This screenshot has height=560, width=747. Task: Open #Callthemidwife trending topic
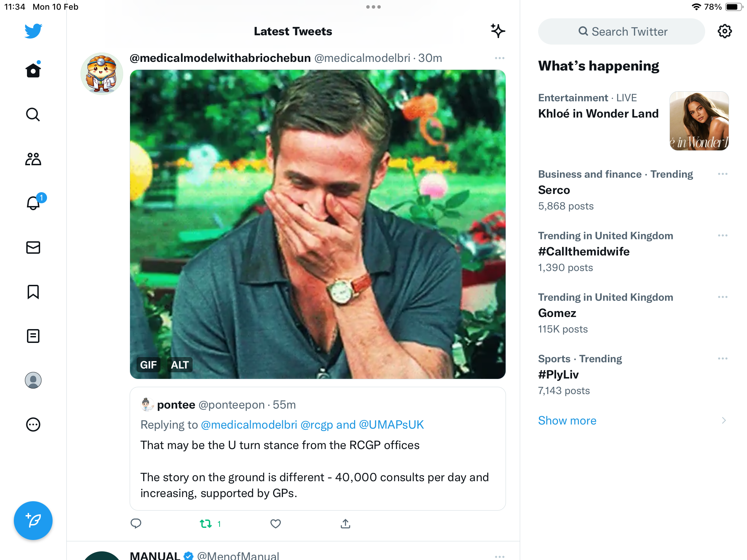[x=584, y=251]
